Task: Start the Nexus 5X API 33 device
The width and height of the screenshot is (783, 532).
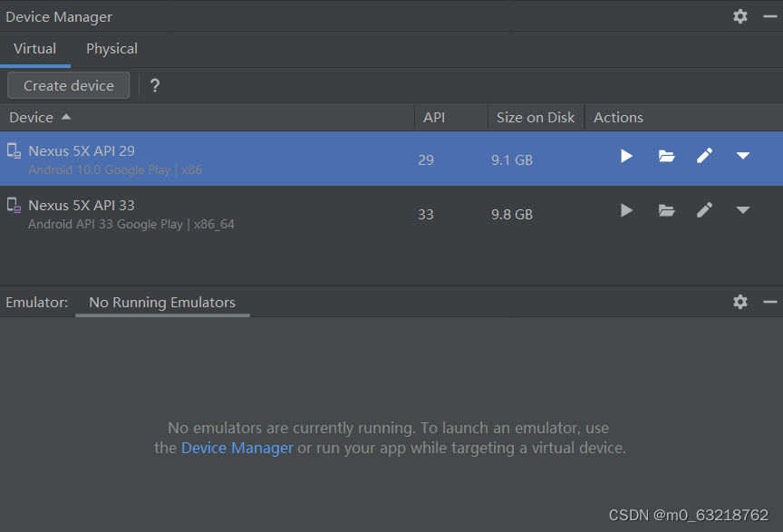Action: (x=626, y=210)
